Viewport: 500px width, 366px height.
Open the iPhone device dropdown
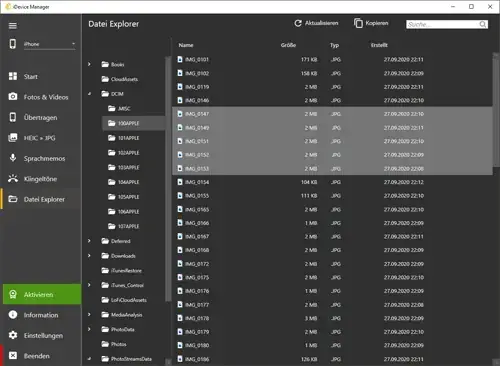click(x=50, y=44)
